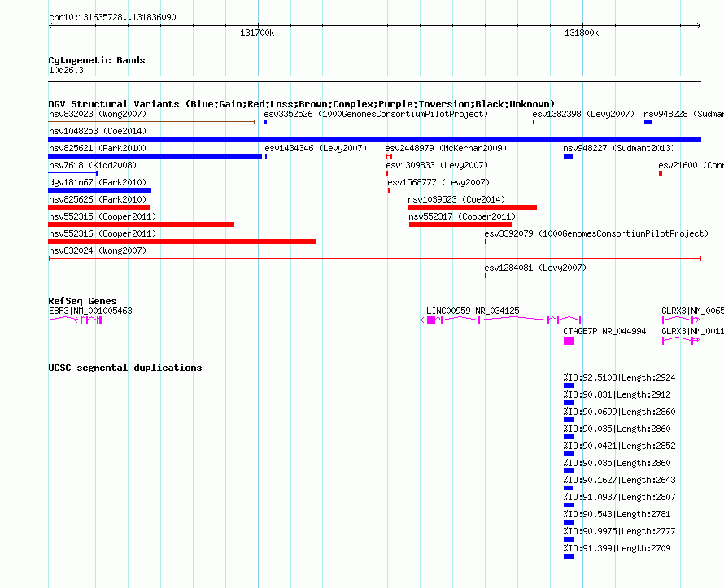This screenshot has width=724, height=588.
Task: Click the LINC00959 gene structure glyph
Action: (501, 320)
